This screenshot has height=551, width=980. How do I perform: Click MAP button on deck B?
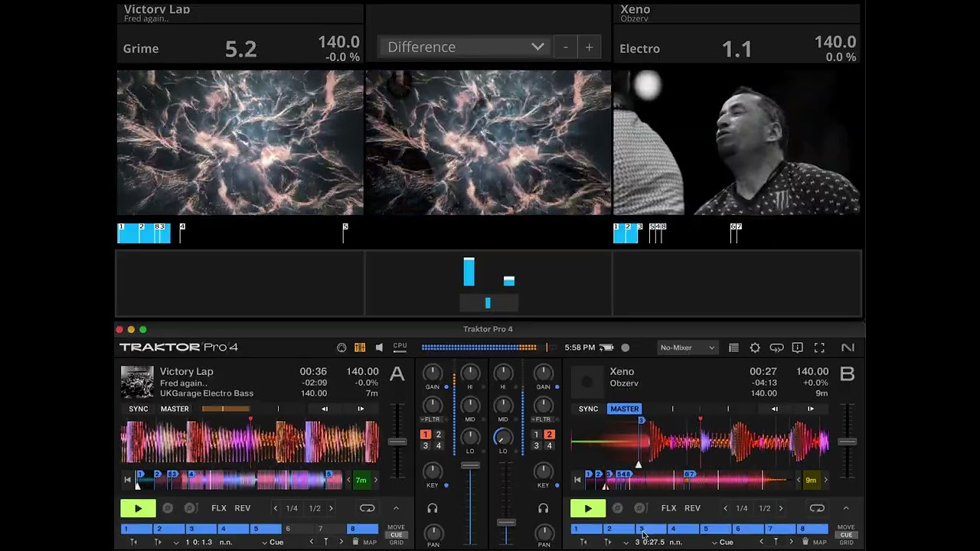(819, 543)
